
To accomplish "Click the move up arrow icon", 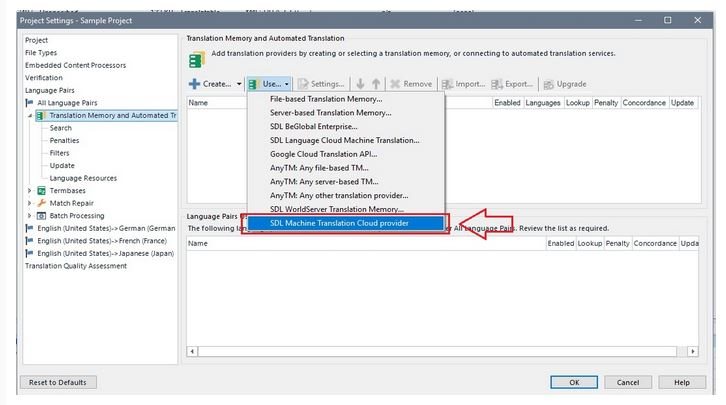I will [x=376, y=84].
